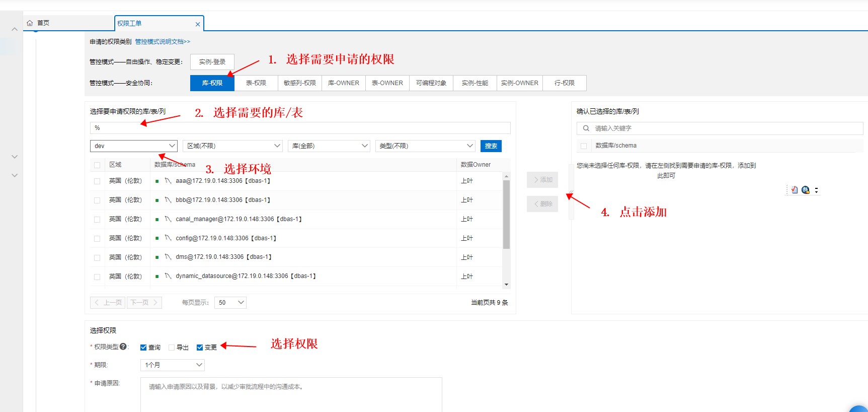Click the home icon beside 首页
868x412 pixels.
[x=30, y=23]
